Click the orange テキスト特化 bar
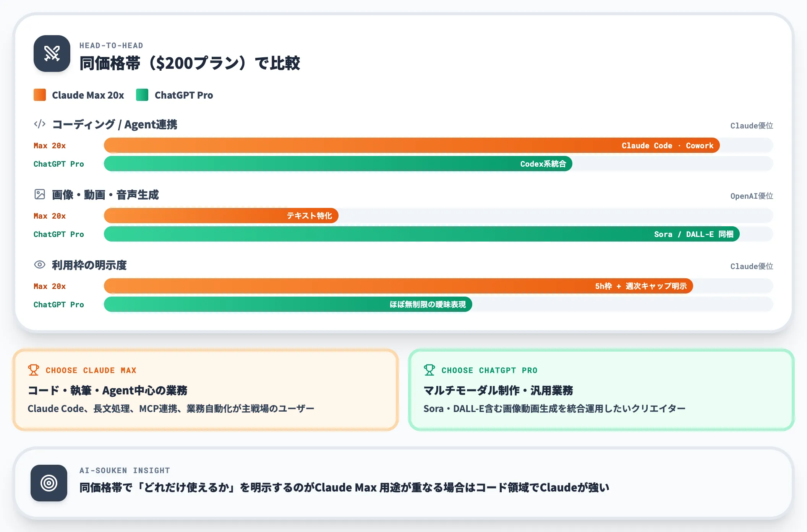This screenshot has width=807, height=532. click(221, 216)
